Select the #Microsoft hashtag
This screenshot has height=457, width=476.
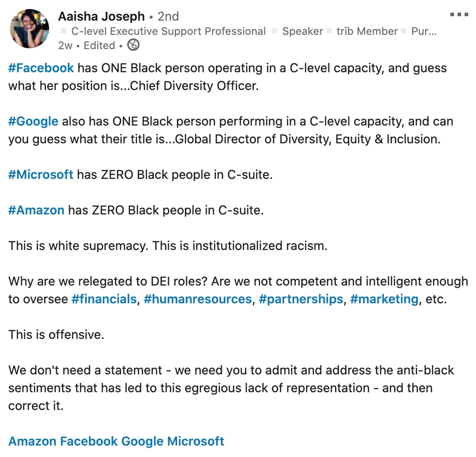[40, 174]
